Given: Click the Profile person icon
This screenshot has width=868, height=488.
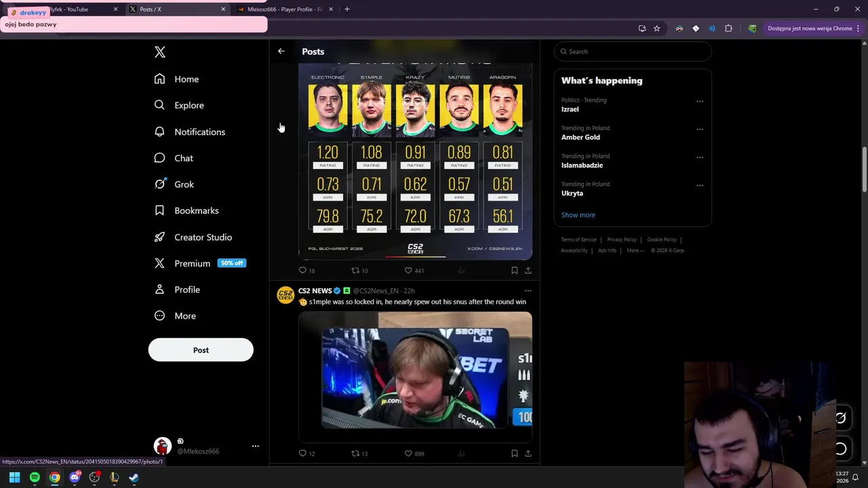Looking at the screenshot, I should coord(159,289).
